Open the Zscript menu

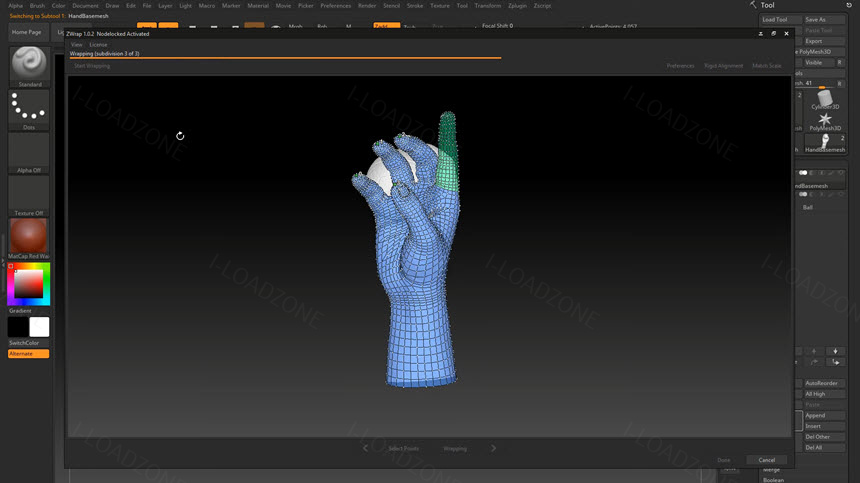[542, 5]
